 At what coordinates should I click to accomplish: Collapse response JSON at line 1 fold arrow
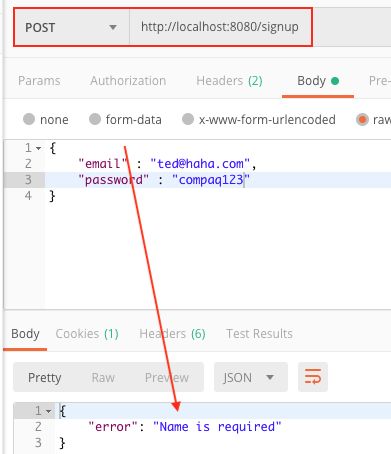pos(49,411)
